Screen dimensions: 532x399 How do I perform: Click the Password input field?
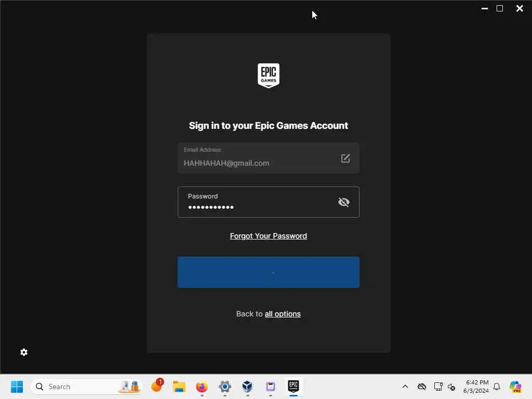click(x=269, y=202)
